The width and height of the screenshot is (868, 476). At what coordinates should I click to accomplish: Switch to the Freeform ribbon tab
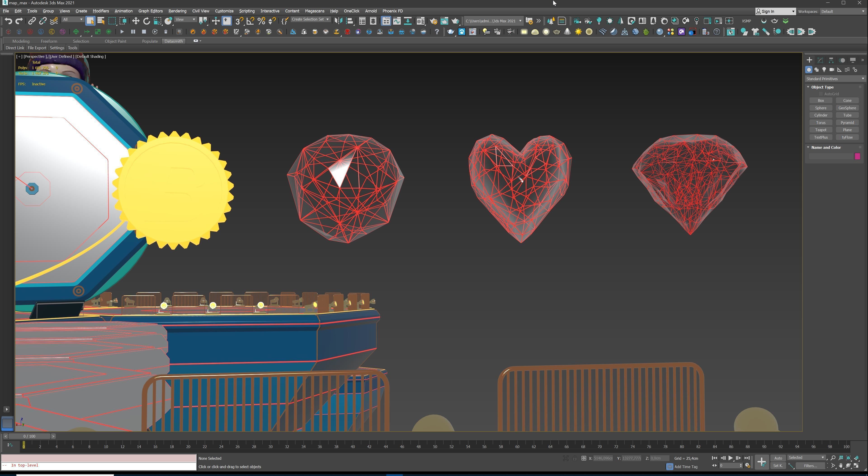pos(49,41)
